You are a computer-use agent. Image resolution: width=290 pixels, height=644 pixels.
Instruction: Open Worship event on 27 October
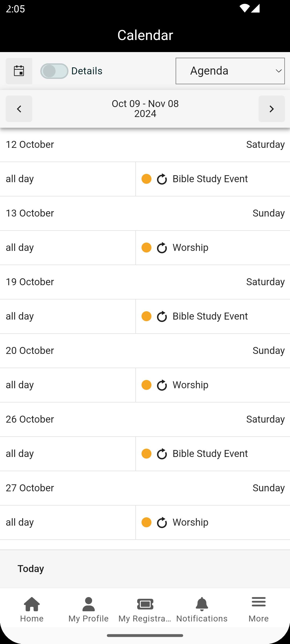tap(190, 522)
